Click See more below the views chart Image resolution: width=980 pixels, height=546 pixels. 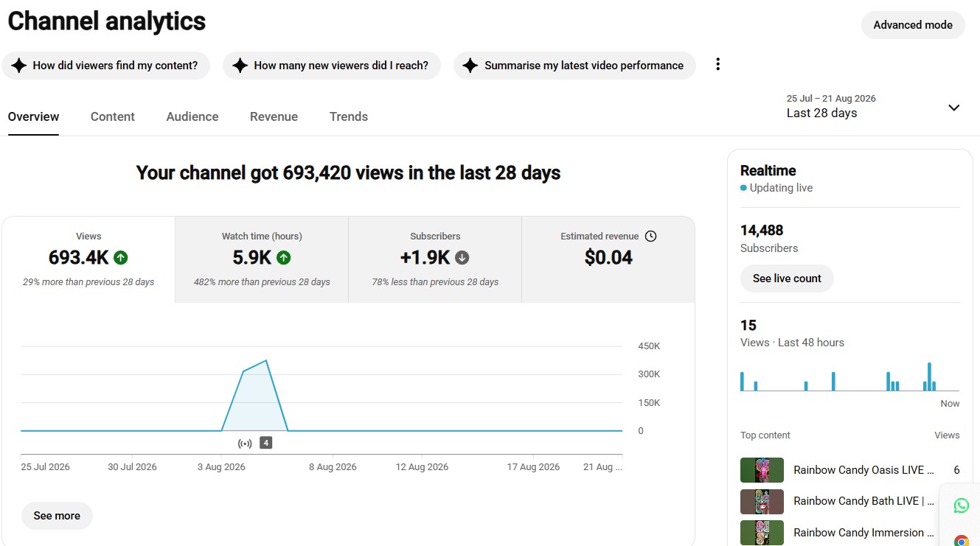57,516
